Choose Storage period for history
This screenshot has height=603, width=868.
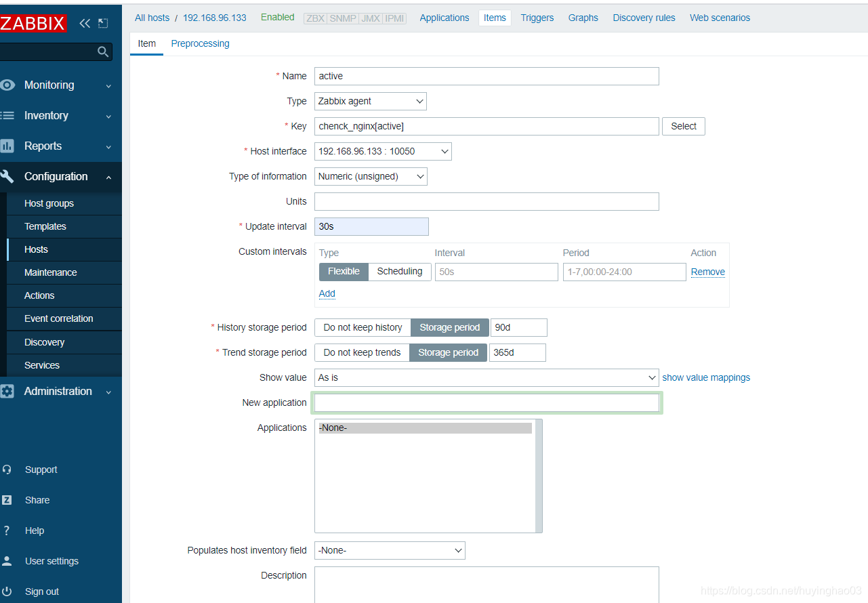[x=449, y=327]
